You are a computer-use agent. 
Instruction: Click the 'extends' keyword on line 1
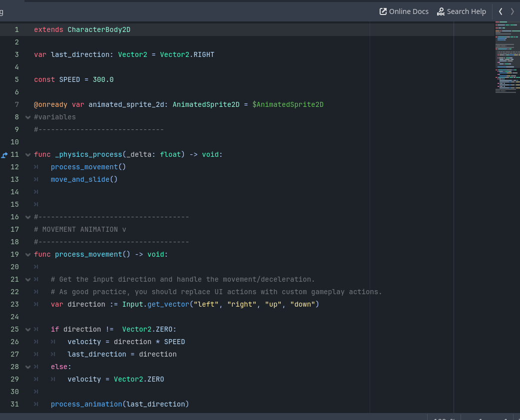click(48, 30)
